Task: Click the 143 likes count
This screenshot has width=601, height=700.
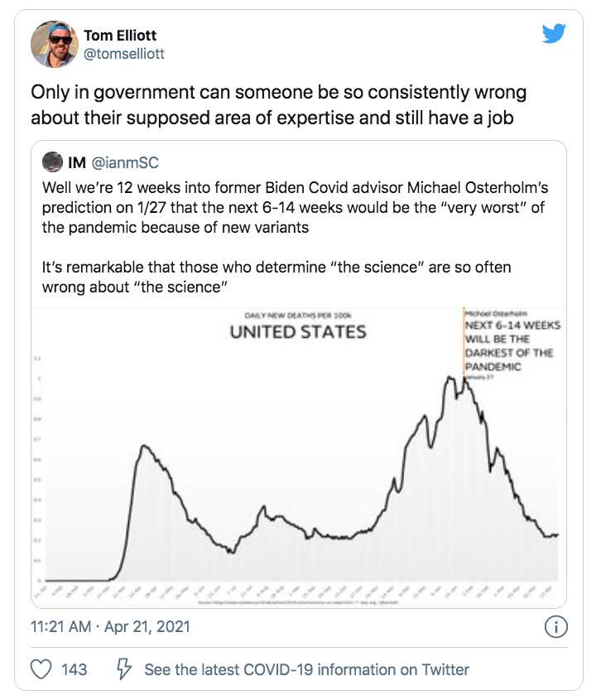Action: coord(75,669)
